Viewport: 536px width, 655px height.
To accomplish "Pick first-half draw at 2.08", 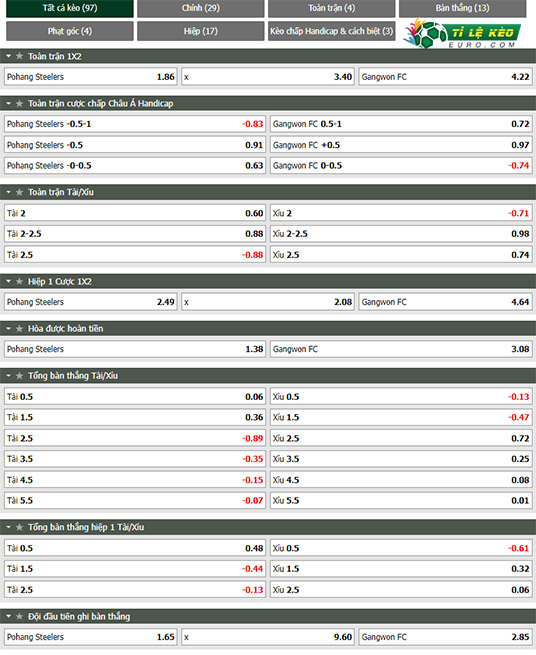I will (x=268, y=302).
